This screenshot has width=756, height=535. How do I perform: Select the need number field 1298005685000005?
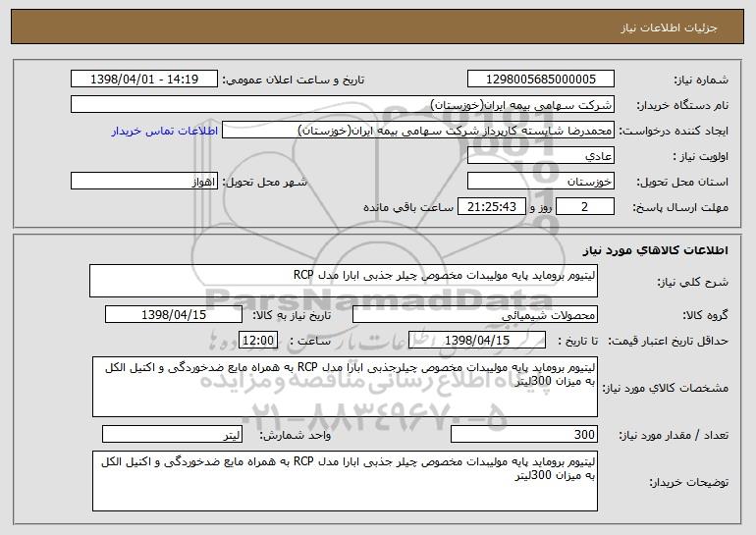[541, 80]
